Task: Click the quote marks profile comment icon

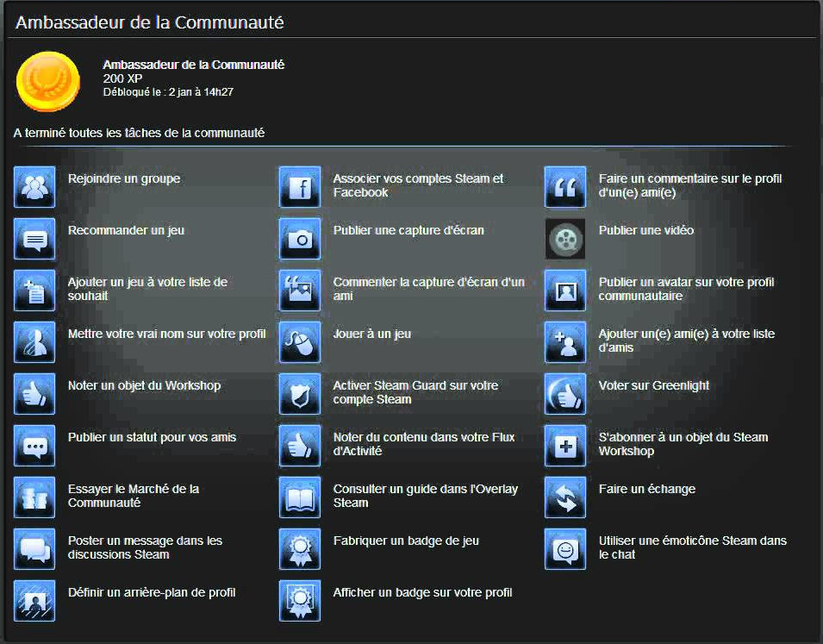Action: pyautogui.click(x=565, y=187)
